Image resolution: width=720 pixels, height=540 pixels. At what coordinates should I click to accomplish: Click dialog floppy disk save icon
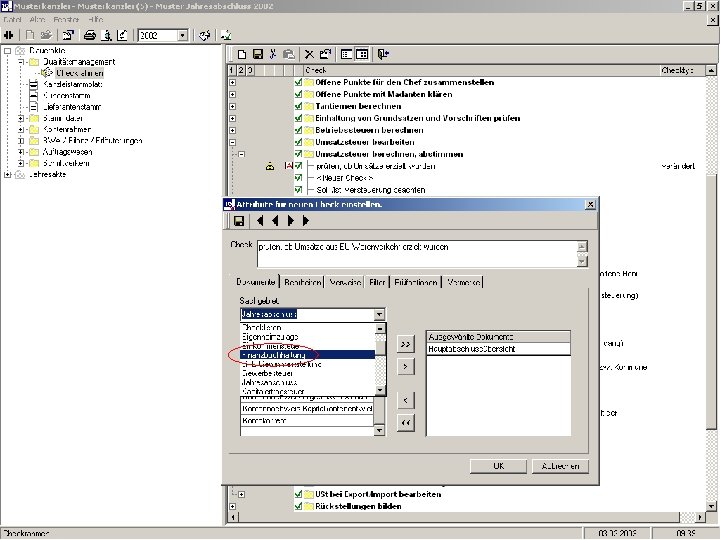(x=239, y=221)
